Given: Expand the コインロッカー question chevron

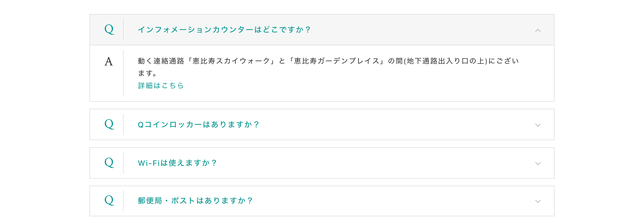Looking at the screenshot, I should pos(537,125).
